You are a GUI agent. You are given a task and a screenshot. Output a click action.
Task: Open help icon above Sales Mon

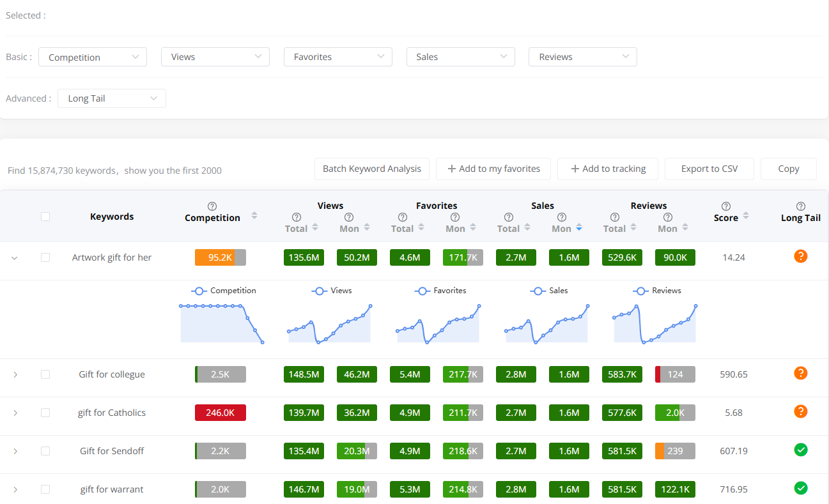click(x=561, y=217)
